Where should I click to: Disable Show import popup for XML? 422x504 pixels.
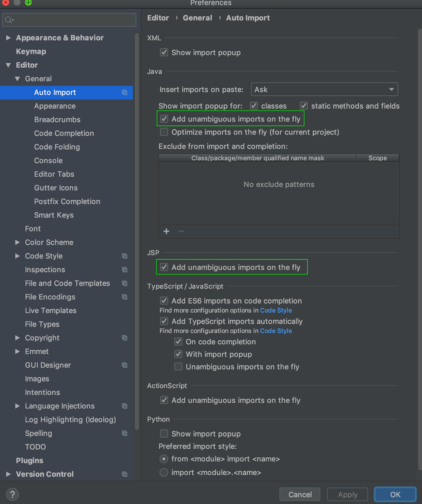point(164,52)
